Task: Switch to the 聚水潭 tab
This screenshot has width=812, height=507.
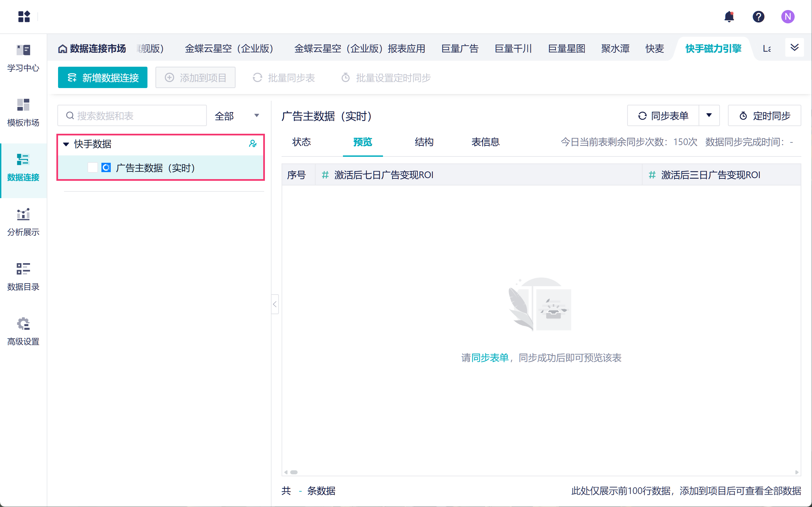Action: pos(615,49)
